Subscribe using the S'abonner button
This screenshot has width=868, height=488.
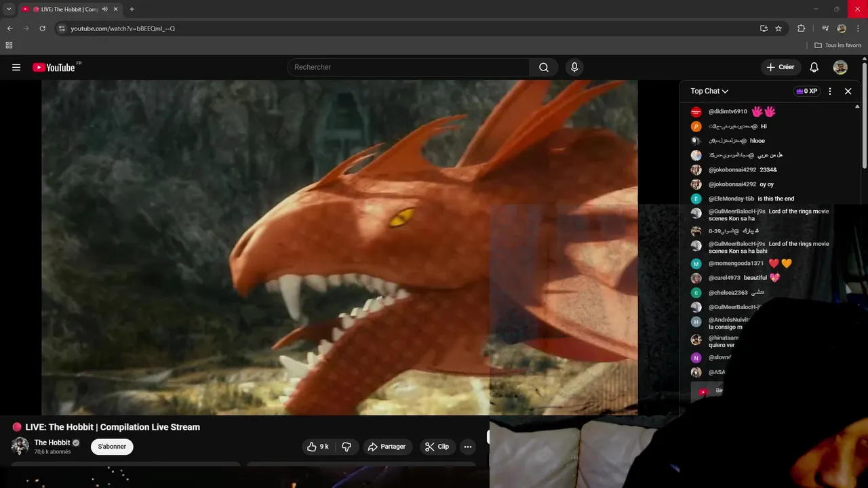coord(112,447)
